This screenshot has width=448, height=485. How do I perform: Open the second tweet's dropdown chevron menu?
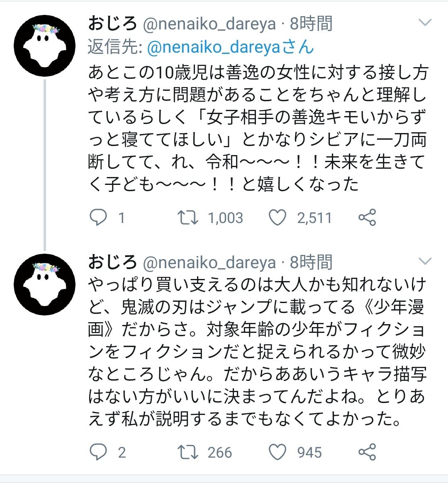[425, 261]
